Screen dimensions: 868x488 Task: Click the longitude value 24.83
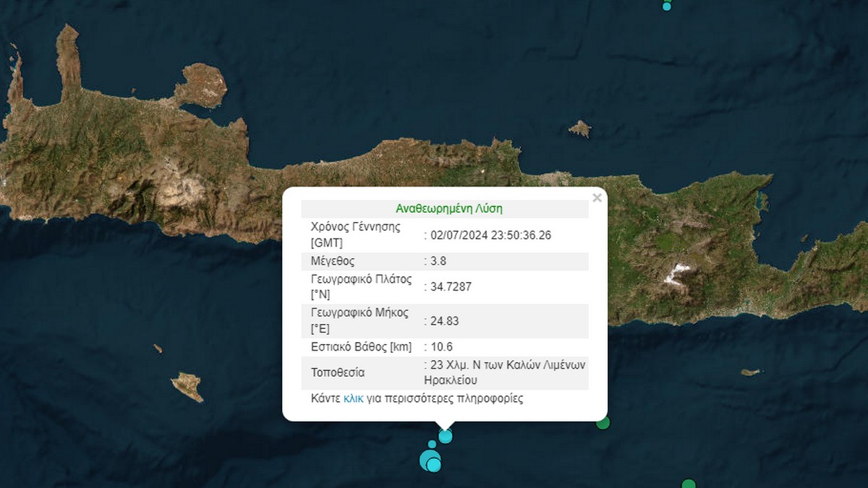coord(445,320)
